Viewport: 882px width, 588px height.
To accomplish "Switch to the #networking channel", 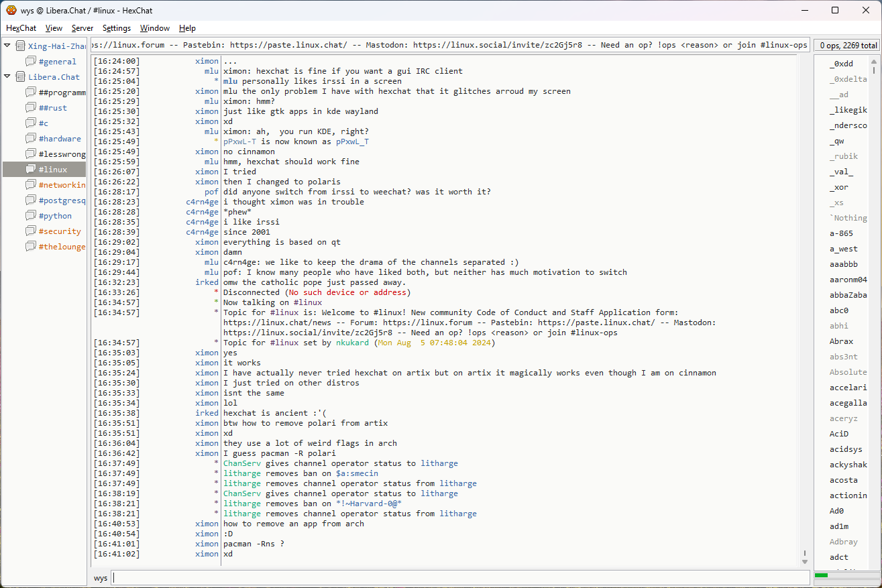I will (x=62, y=185).
